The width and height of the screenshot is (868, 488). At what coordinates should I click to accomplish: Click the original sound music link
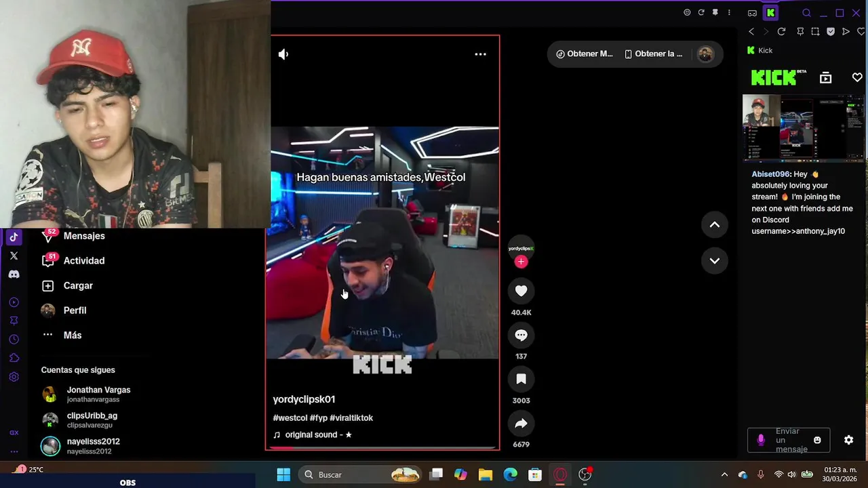313,434
